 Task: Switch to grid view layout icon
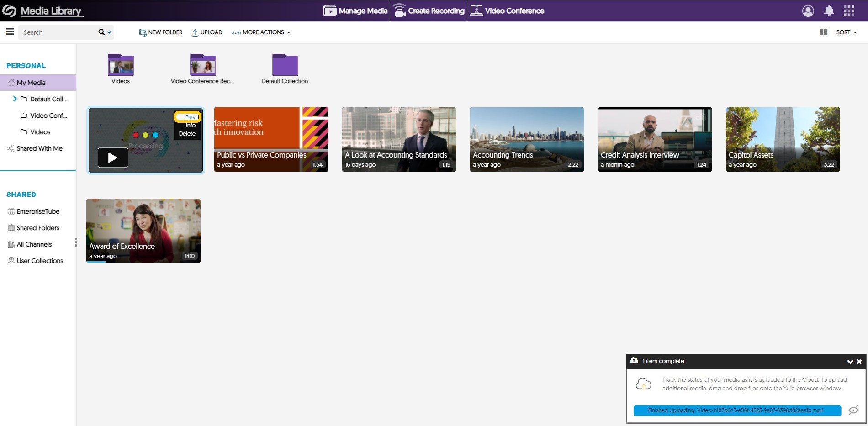pyautogui.click(x=823, y=32)
